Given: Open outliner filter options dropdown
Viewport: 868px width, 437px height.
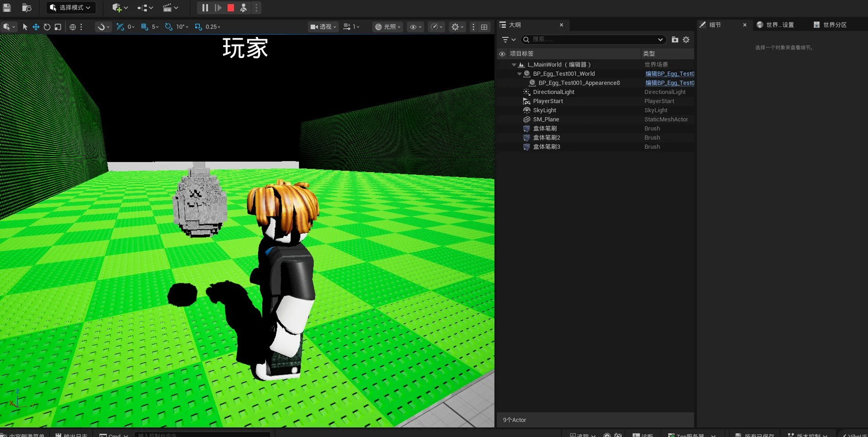Looking at the screenshot, I should [x=509, y=40].
